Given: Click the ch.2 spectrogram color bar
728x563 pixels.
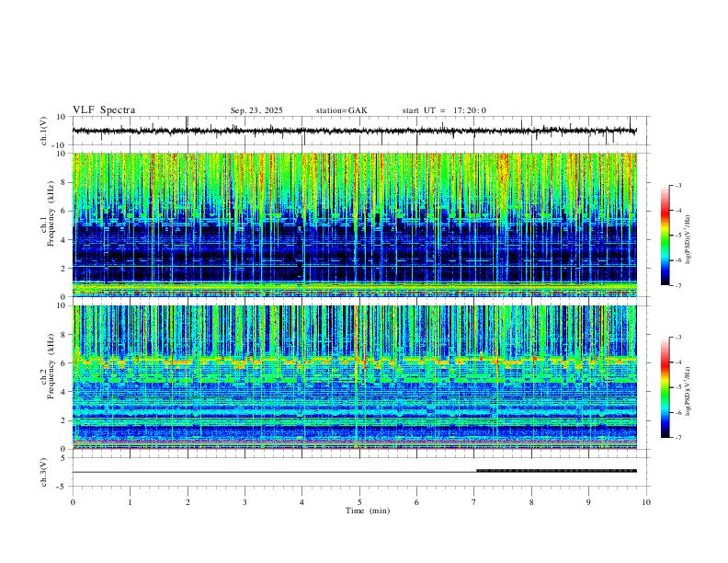Looking at the screenshot, I should tap(665, 387).
